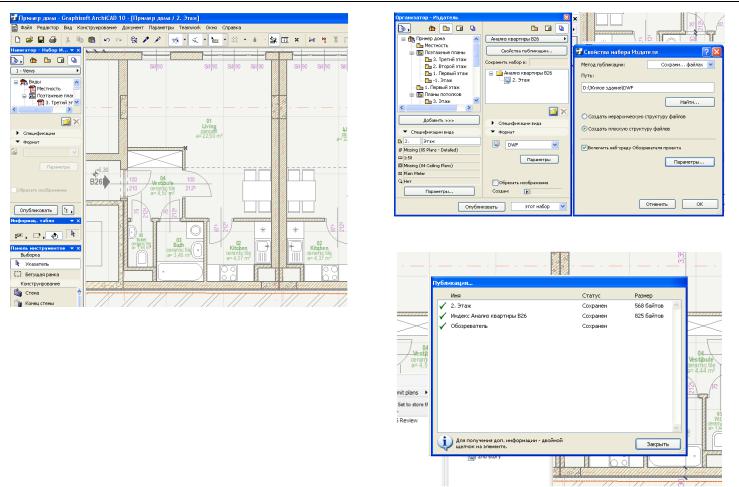Click the path input field in Properties dialog
739x487 pixels.
[648, 88]
